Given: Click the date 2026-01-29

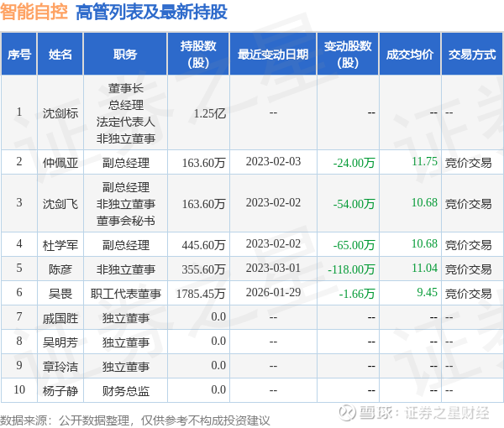Looking at the screenshot, I should [x=273, y=292].
